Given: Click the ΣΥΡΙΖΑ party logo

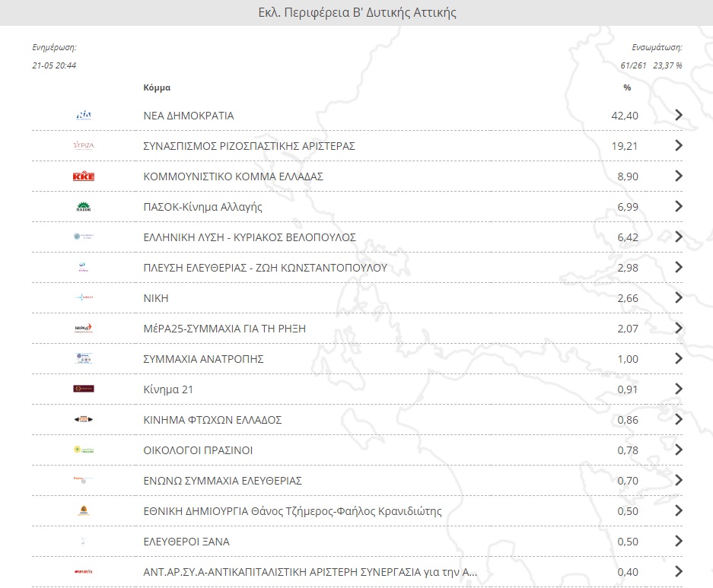Looking at the screenshot, I should [x=83, y=146].
